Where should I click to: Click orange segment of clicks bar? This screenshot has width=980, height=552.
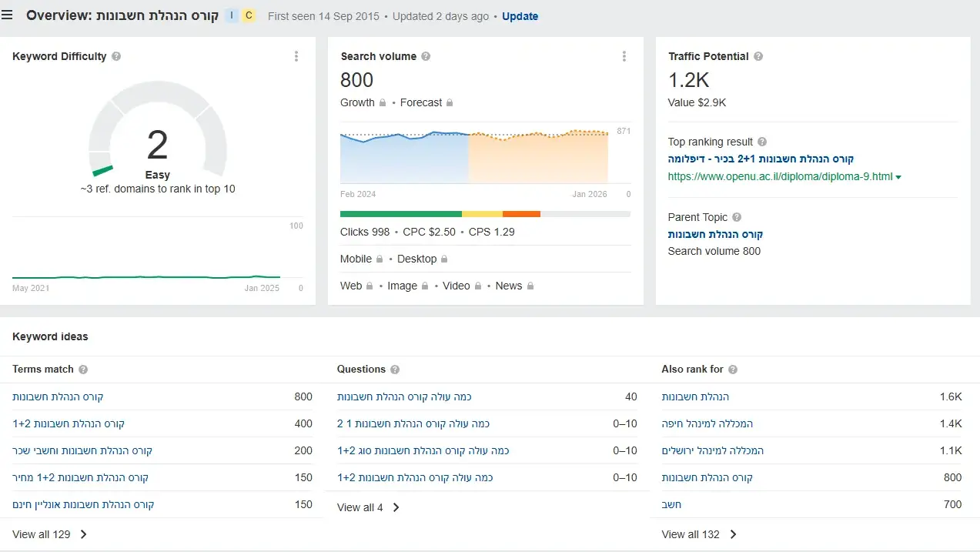coord(521,214)
